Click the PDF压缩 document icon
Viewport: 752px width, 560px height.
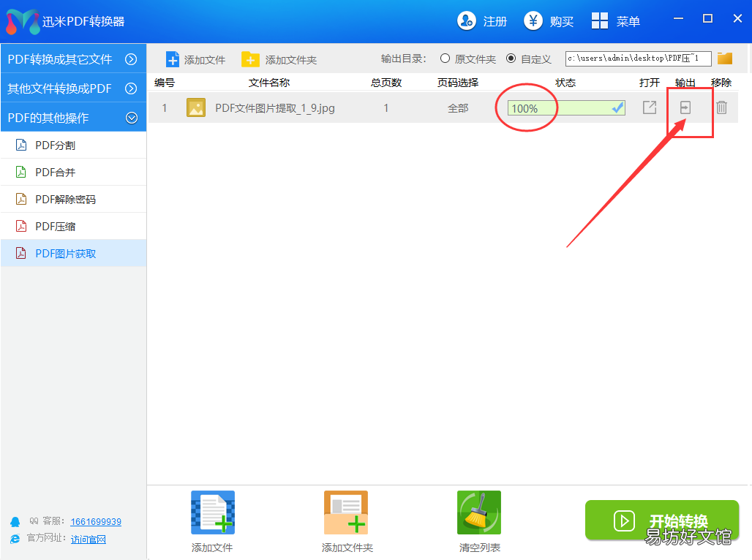[21, 226]
